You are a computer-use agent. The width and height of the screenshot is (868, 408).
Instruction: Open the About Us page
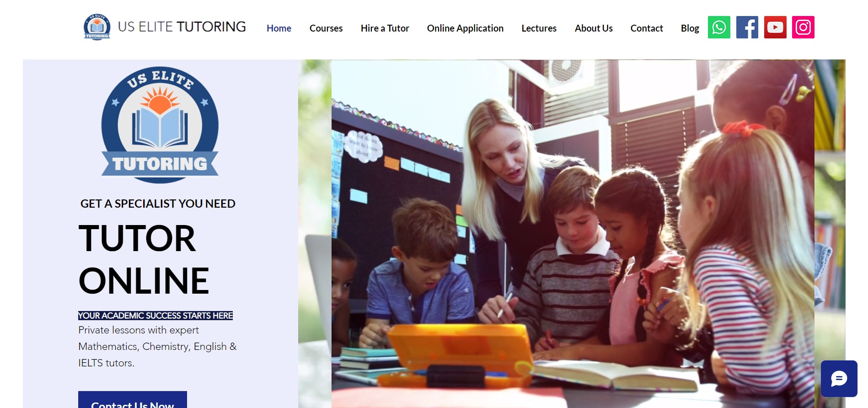point(593,28)
